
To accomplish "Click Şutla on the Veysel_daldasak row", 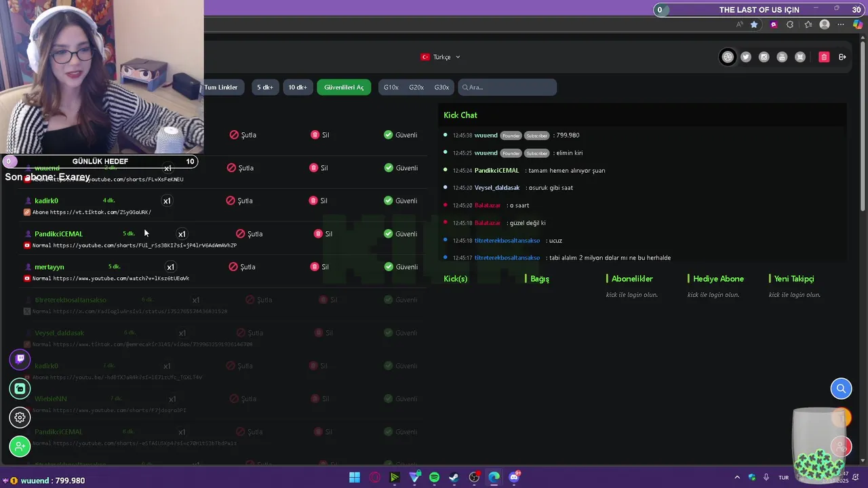I will (250, 333).
